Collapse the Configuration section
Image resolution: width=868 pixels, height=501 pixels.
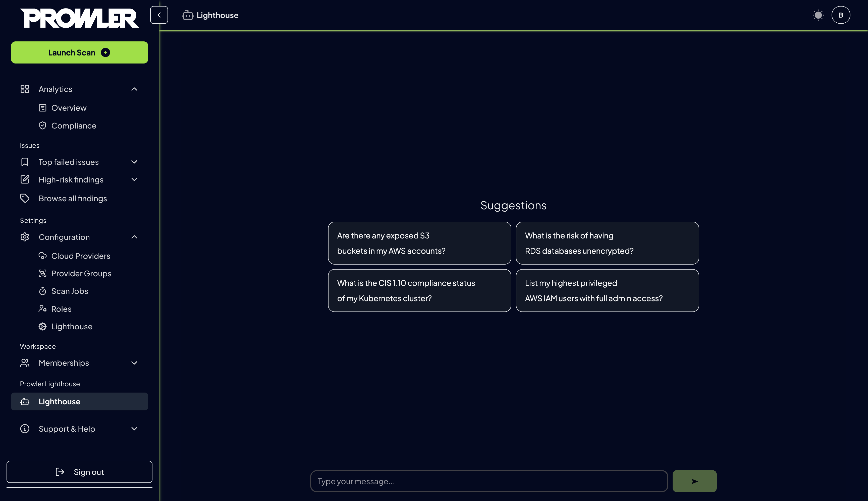(134, 237)
